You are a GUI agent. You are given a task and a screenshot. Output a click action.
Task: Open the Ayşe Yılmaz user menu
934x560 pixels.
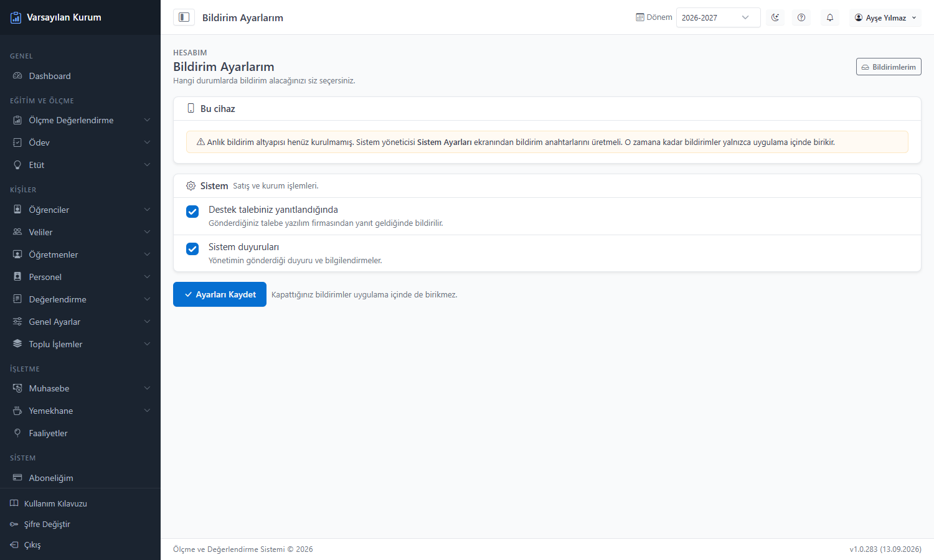(885, 17)
